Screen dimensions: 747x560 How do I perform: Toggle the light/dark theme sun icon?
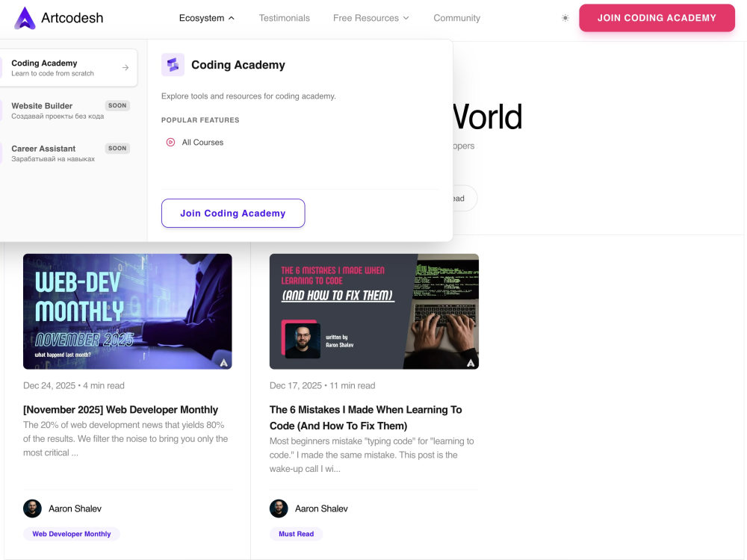click(565, 18)
